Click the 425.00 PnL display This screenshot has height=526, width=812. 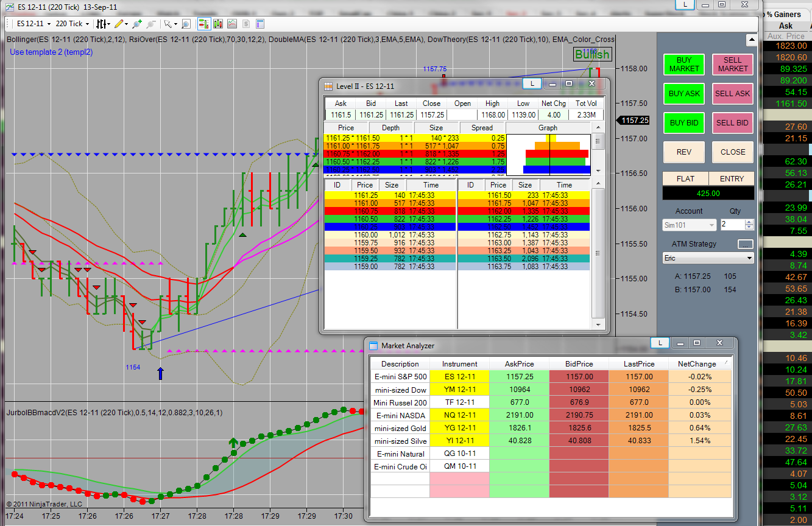tap(708, 193)
